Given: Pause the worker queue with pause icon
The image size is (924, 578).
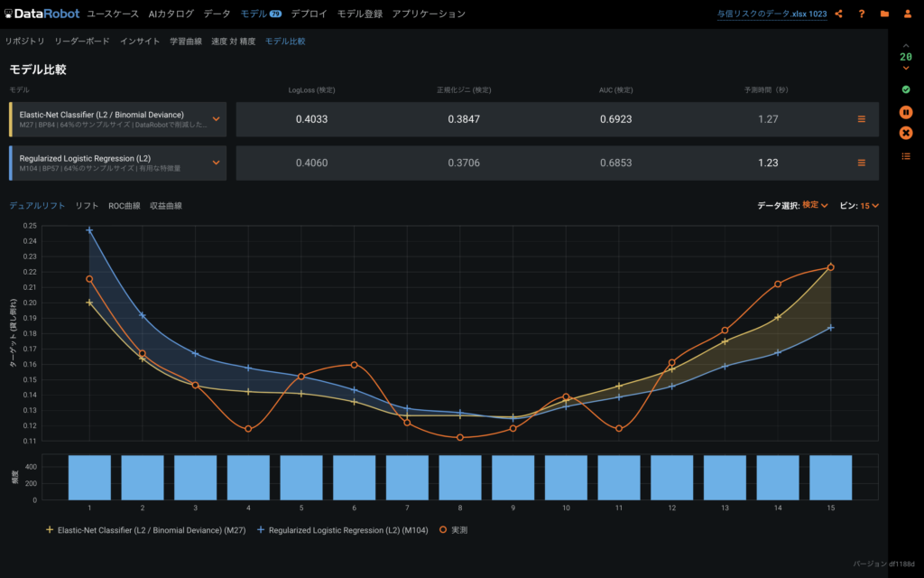Looking at the screenshot, I should point(906,112).
